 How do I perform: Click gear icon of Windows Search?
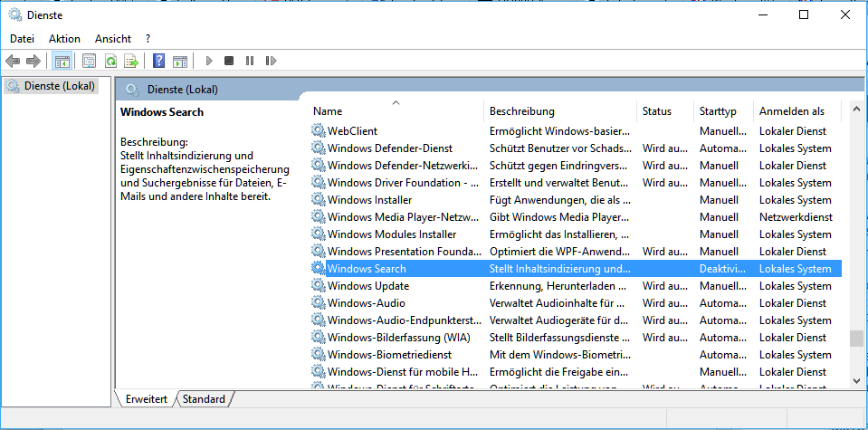(x=318, y=268)
